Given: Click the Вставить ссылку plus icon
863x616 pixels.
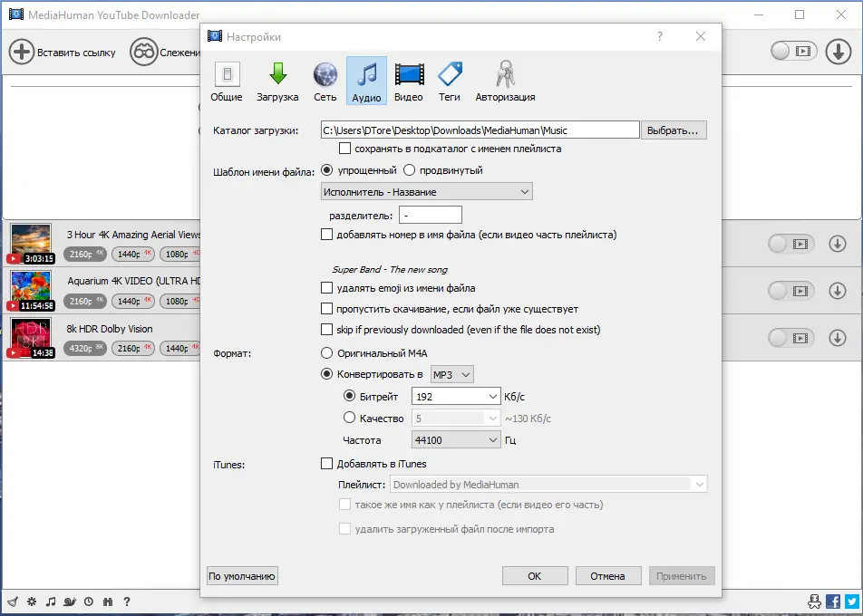Looking at the screenshot, I should 22,53.
